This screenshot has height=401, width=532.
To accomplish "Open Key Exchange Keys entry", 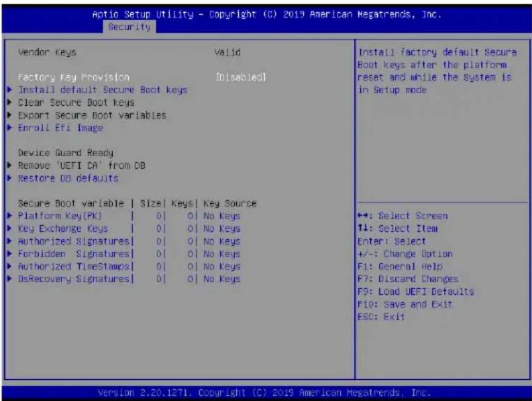I will click(x=63, y=229).
